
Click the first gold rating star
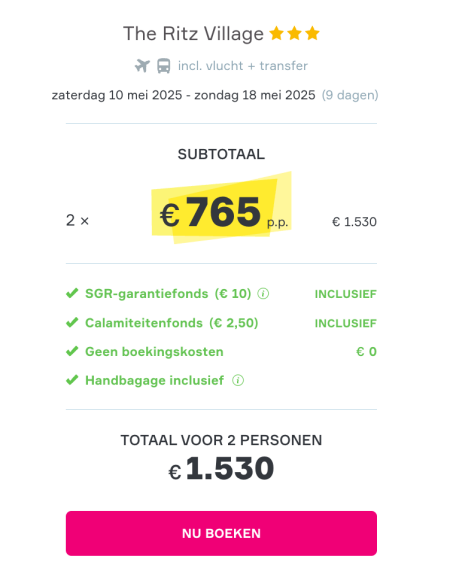pyautogui.click(x=277, y=33)
